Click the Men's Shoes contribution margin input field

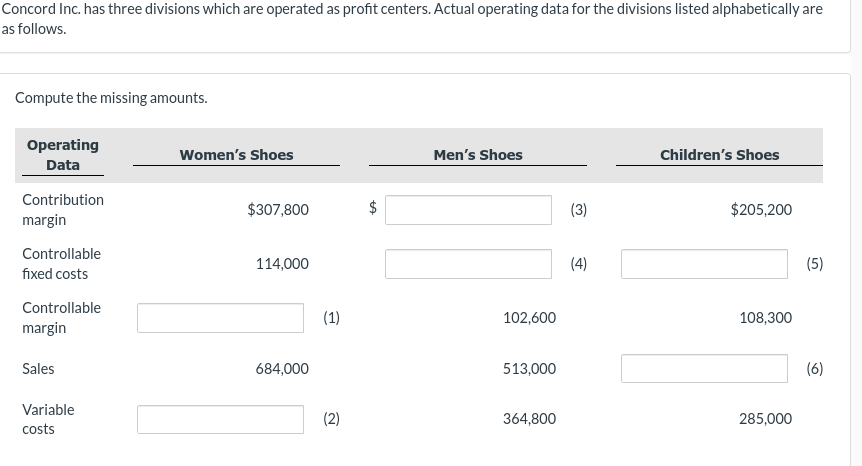(468, 210)
